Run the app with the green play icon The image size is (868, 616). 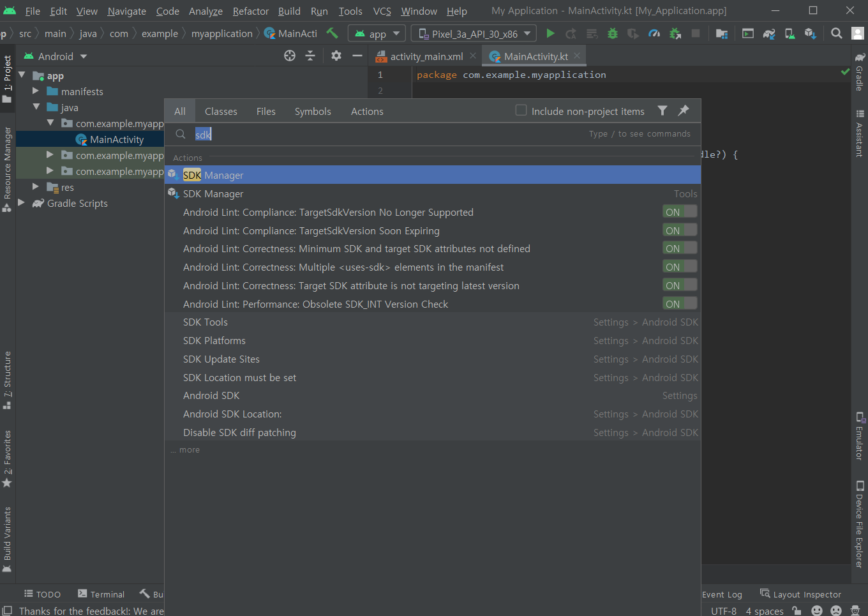coord(550,33)
